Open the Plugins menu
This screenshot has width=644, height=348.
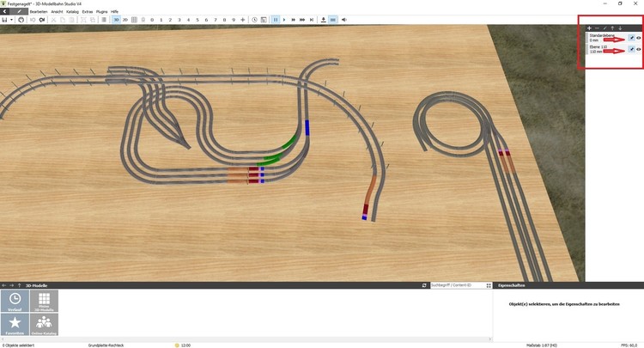102,11
